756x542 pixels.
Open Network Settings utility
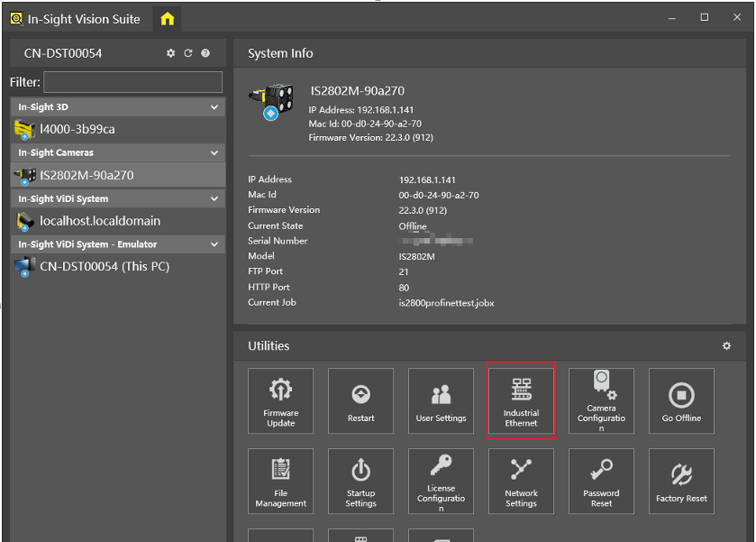tap(521, 482)
